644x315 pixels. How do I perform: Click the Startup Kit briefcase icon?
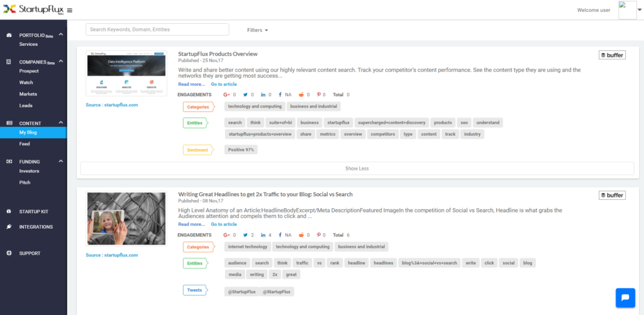pyautogui.click(x=9, y=211)
